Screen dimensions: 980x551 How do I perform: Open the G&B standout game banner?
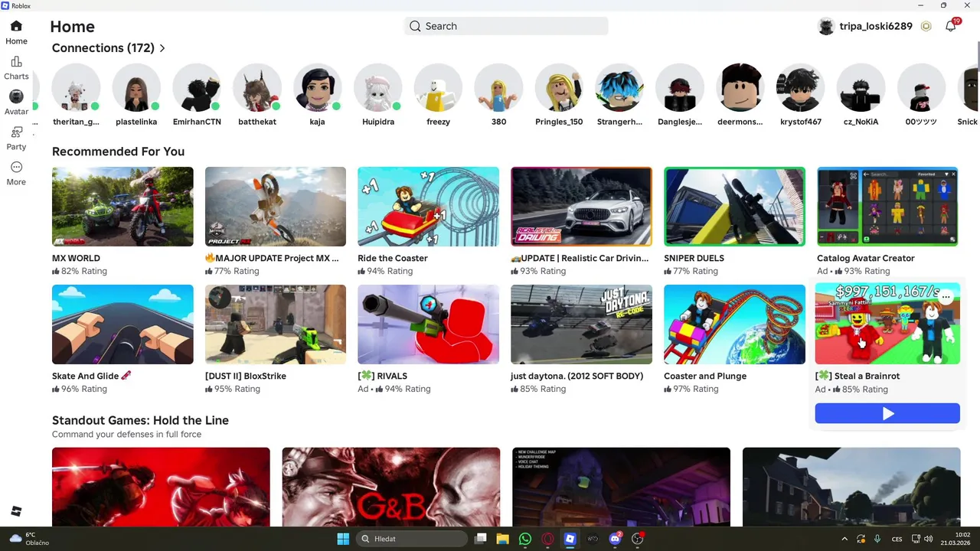390,487
